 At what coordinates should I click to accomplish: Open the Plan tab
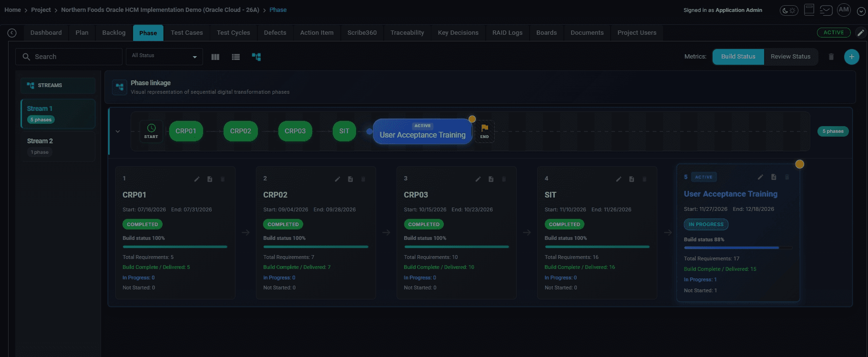(82, 33)
